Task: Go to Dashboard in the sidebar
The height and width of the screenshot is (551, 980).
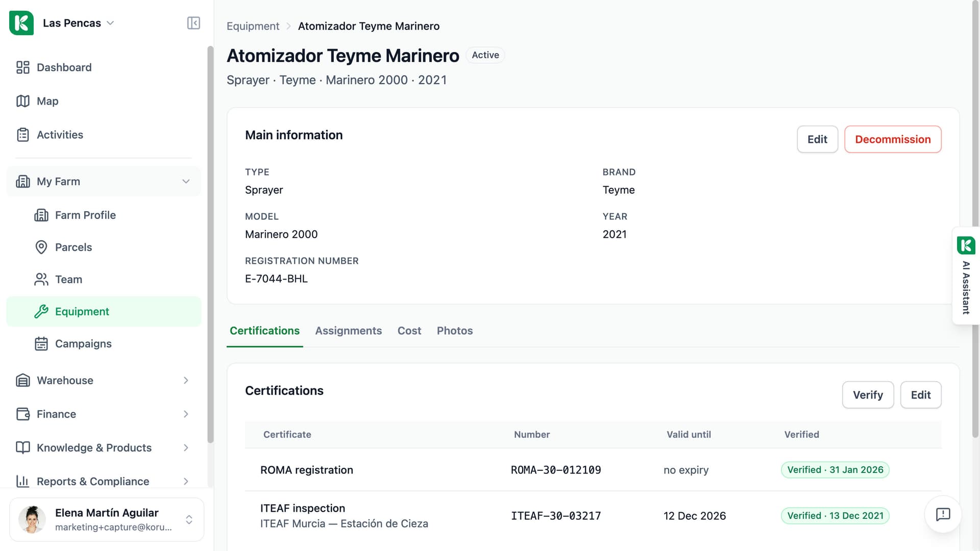Action: pos(104,67)
